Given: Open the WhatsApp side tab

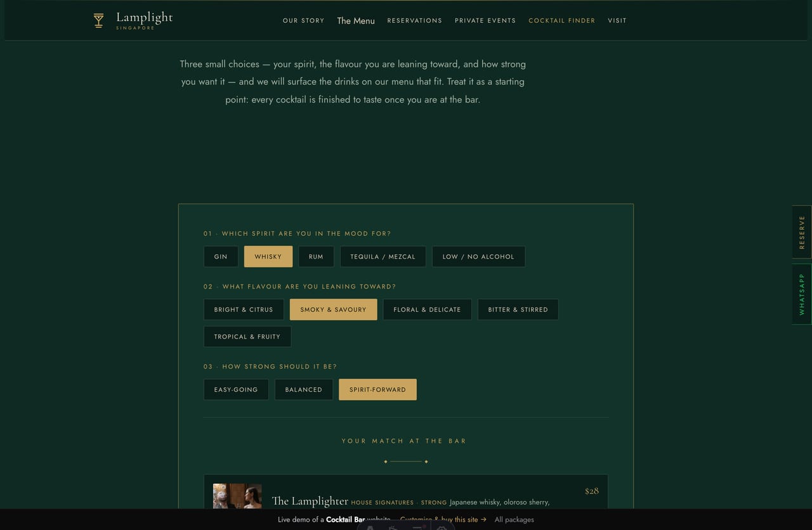Looking at the screenshot, I should tap(802, 294).
